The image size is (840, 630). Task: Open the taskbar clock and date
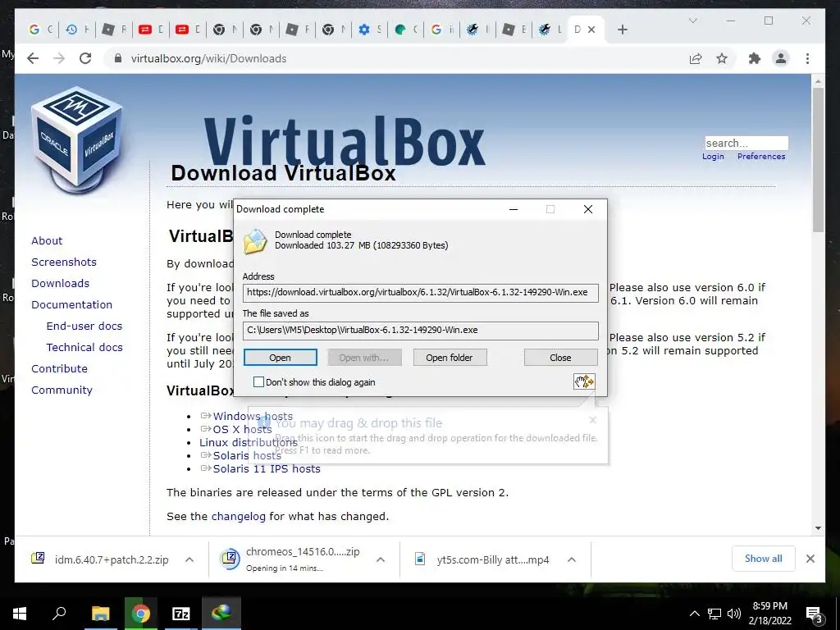click(x=769, y=614)
